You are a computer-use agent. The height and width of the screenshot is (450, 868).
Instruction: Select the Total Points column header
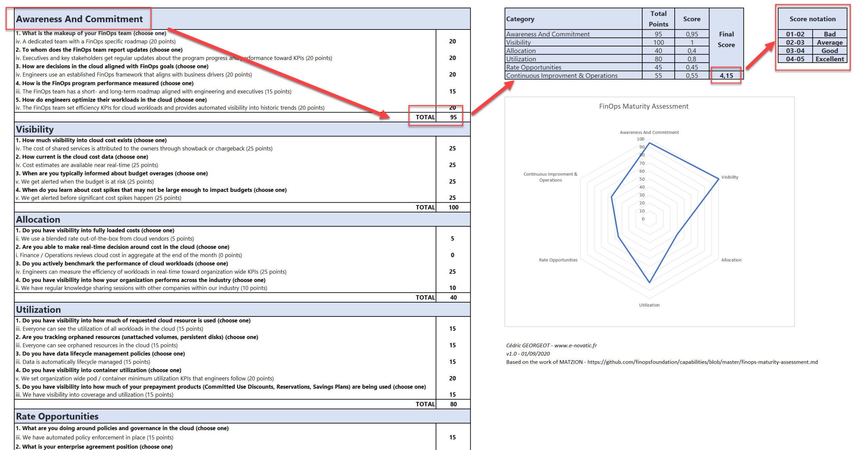658,19
